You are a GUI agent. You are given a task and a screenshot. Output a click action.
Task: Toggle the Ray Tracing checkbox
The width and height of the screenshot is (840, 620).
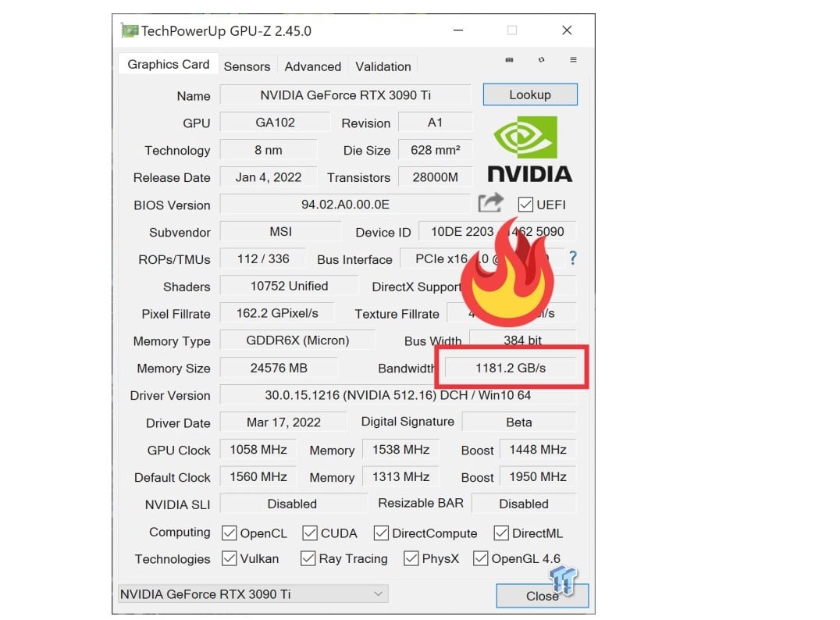308,559
